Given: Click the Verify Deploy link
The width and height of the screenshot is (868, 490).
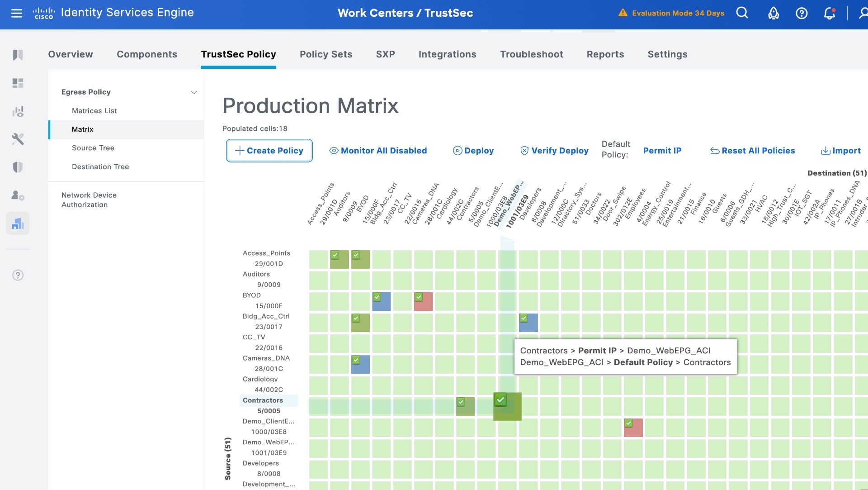Looking at the screenshot, I should coord(554,151).
